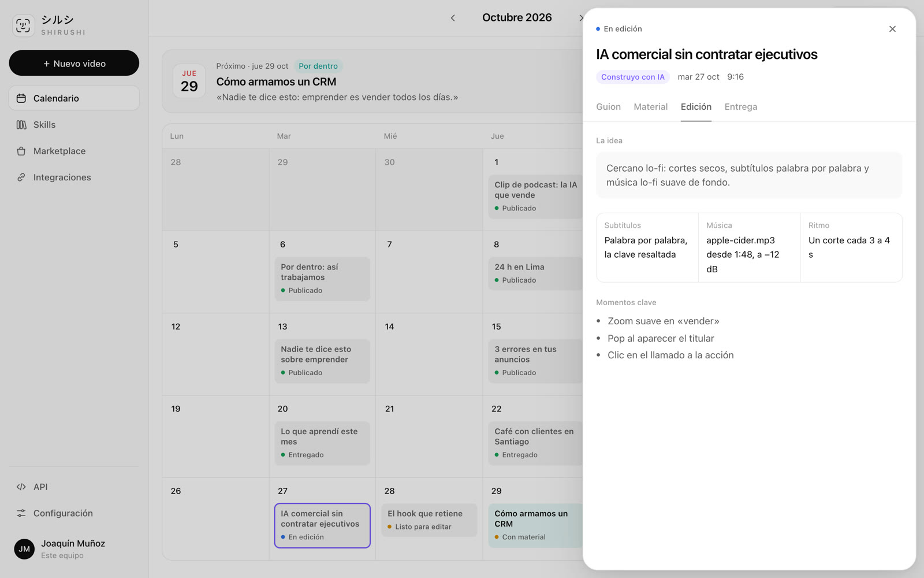Select the Edición tab
The image size is (924, 578).
pos(696,107)
